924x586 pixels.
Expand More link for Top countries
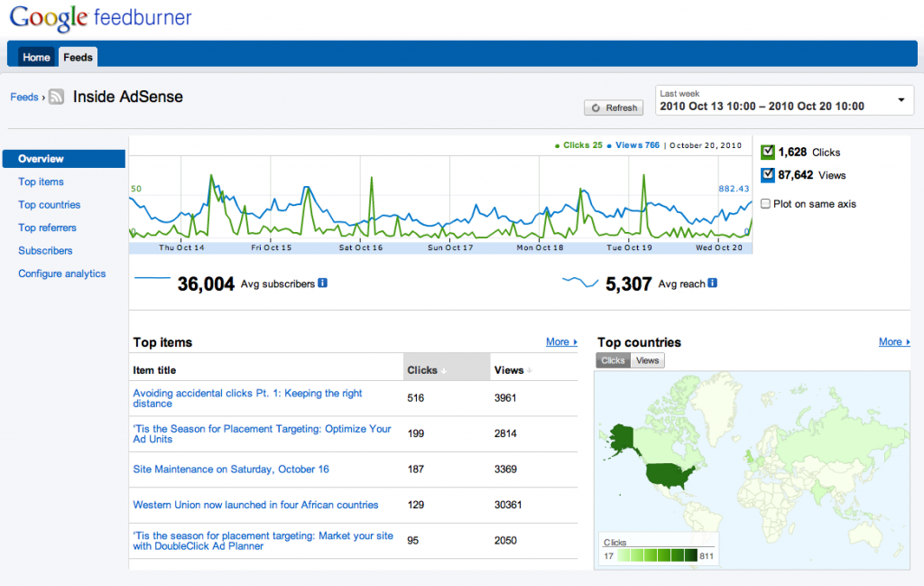[x=894, y=342]
